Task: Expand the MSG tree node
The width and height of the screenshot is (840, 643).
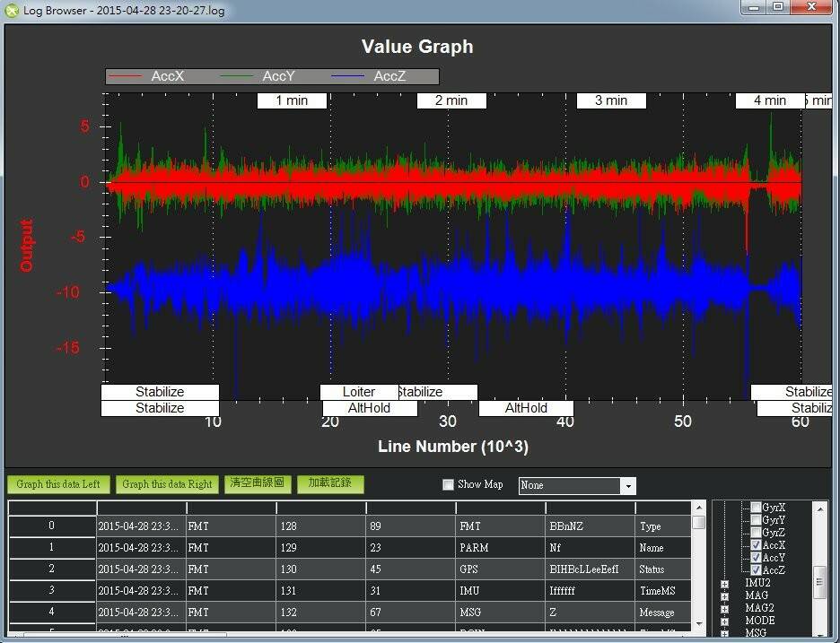Action: click(724, 634)
